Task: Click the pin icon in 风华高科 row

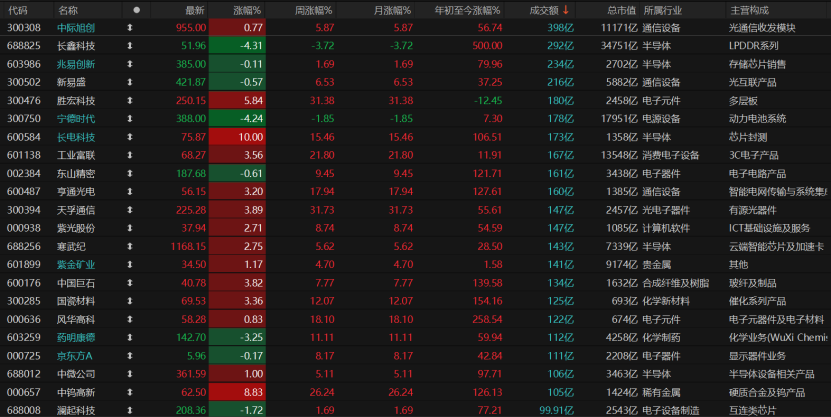Action: (130, 320)
